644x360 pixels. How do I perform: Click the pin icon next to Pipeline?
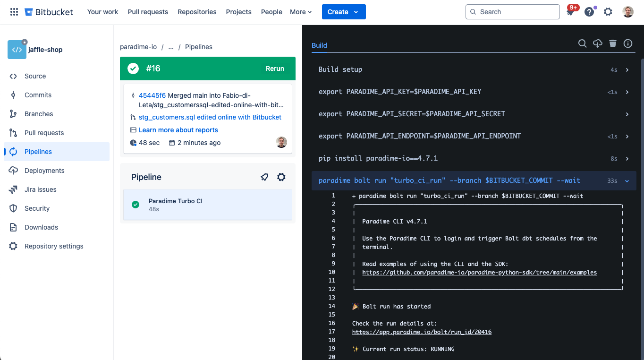pyautogui.click(x=264, y=177)
